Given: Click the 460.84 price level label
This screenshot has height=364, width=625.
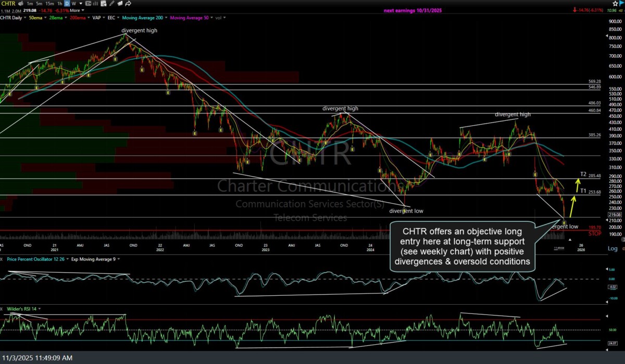Looking at the screenshot, I should pos(595,110).
